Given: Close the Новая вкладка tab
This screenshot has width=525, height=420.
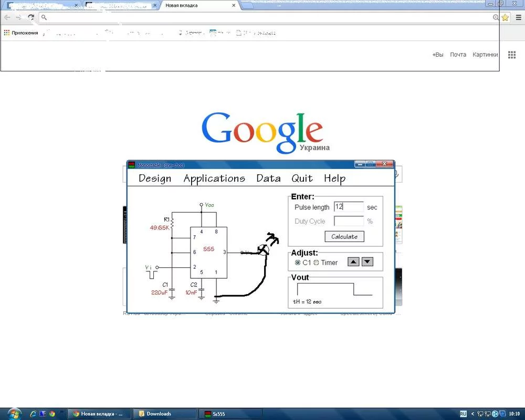Looking at the screenshot, I should point(234,5).
